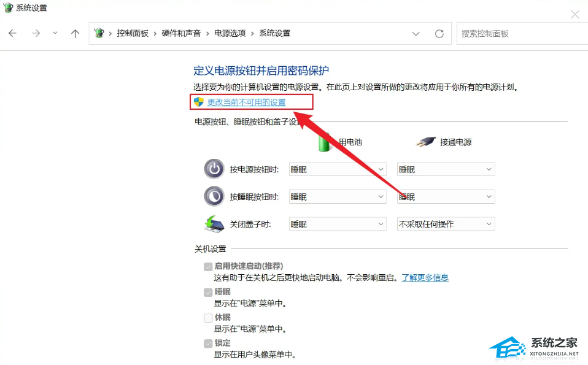Click the up arrow to go to parent folder
This screenshot has width=588, height=365.
pyautogui.click(x=75, y=33)
